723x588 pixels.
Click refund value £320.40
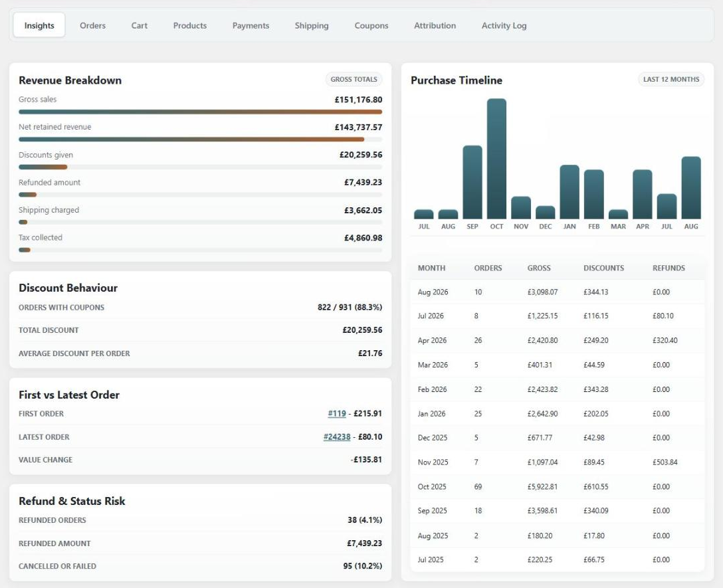click(665, 340)
